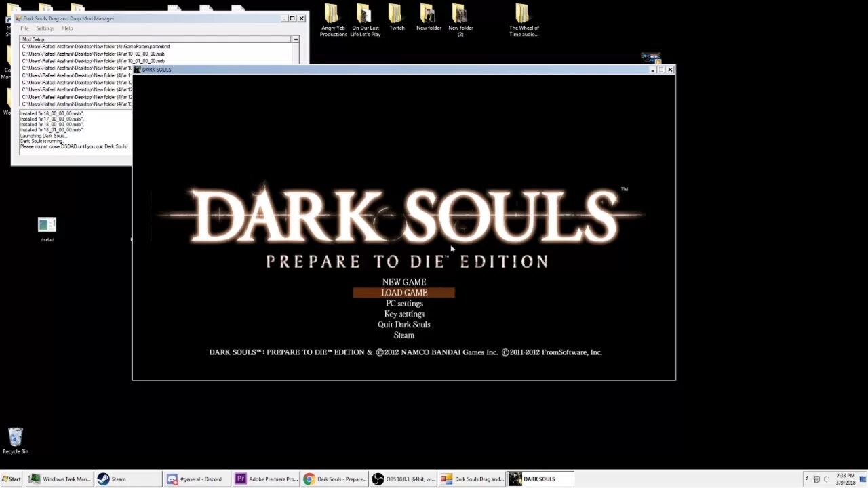Open Help menu in Mod Manager

67,28
